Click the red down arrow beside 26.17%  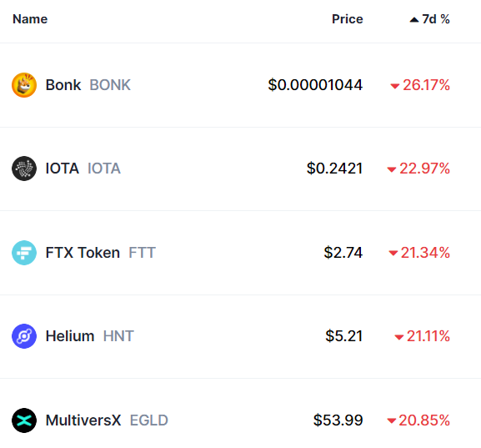394,86
